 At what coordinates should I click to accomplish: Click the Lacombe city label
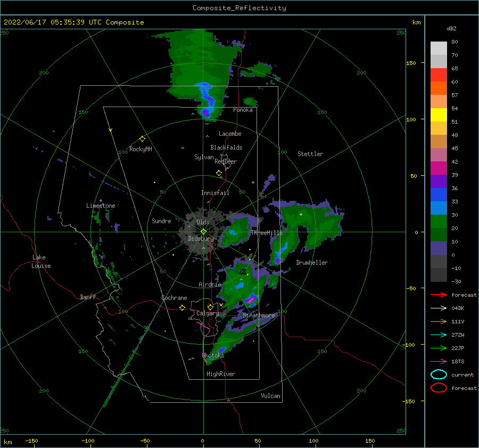(230, 134)
